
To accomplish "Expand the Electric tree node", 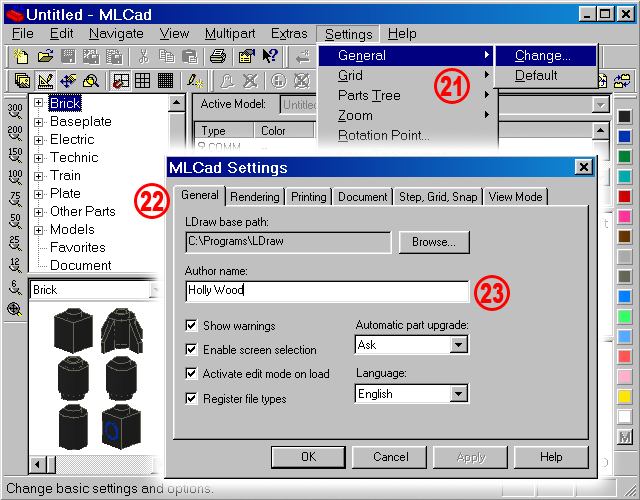I will point(38,140).
